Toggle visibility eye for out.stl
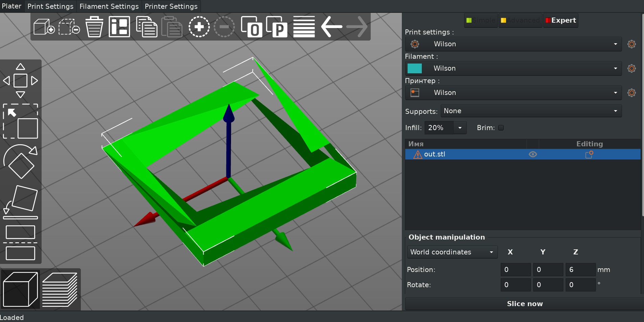Image resolution: width=644 pixels, height=322 pixels. [x=533, y=154]
